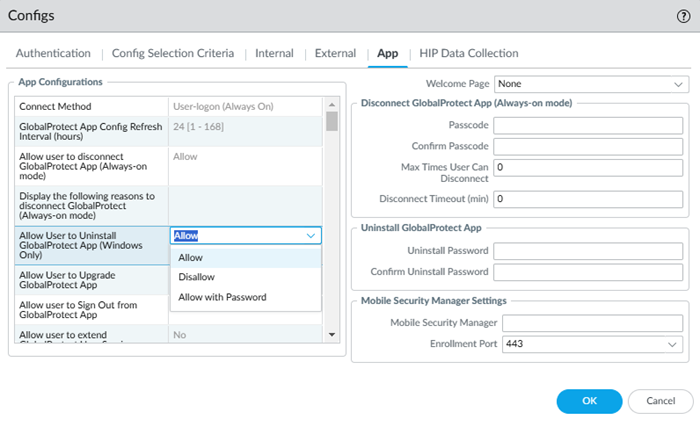Screen dimensions: 700x427
Task: Open the Config Selection Criteria tab
Action: click(172, 53)
